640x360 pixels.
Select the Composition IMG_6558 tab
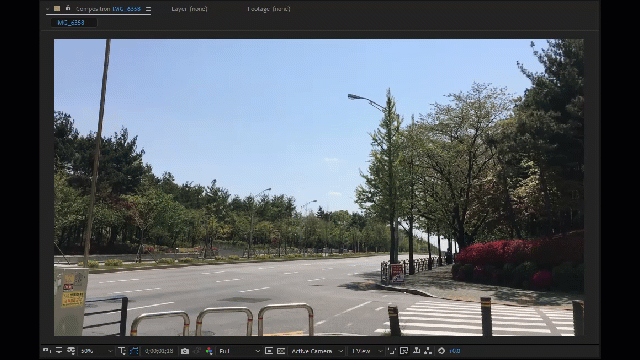pyautogui.click(x=108, y=9)
